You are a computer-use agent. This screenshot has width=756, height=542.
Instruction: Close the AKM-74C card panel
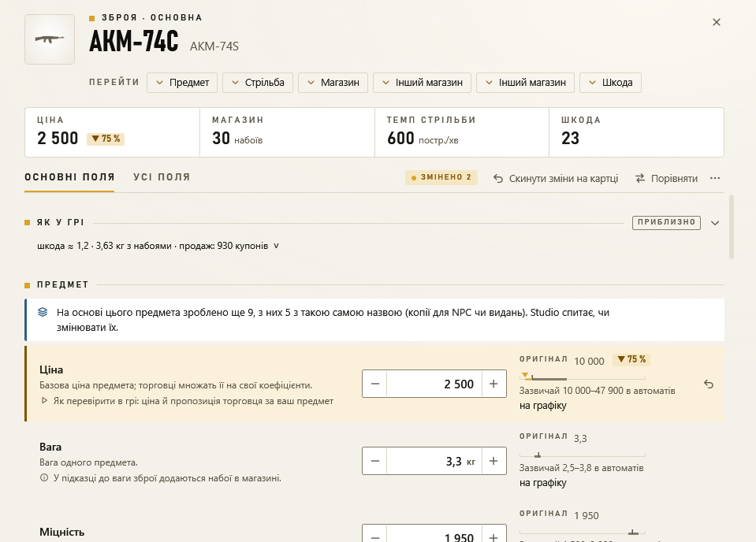pyautogui.click(x=717, y=22)
